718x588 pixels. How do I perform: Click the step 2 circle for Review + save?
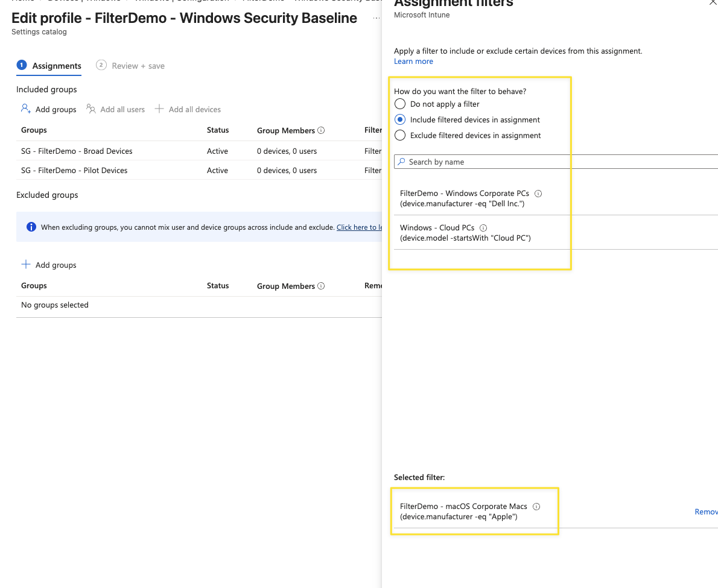point(101,65)
